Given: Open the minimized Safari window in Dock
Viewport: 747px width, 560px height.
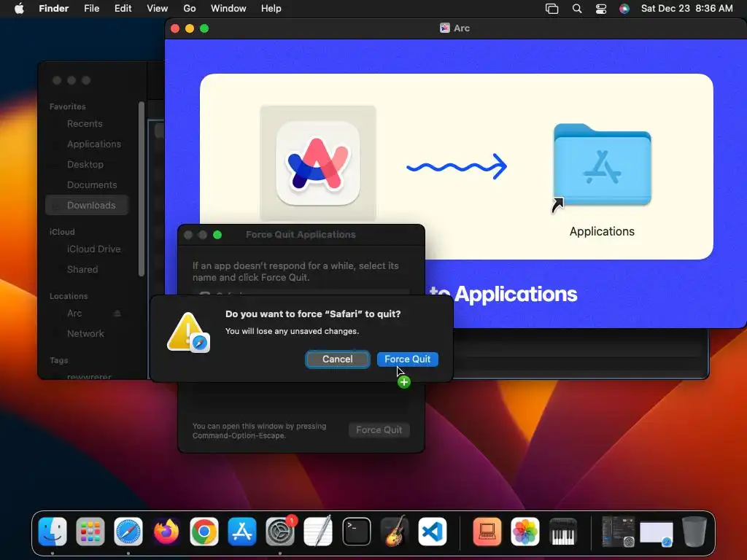Looking at the screenshot, I should click(657, 533).
